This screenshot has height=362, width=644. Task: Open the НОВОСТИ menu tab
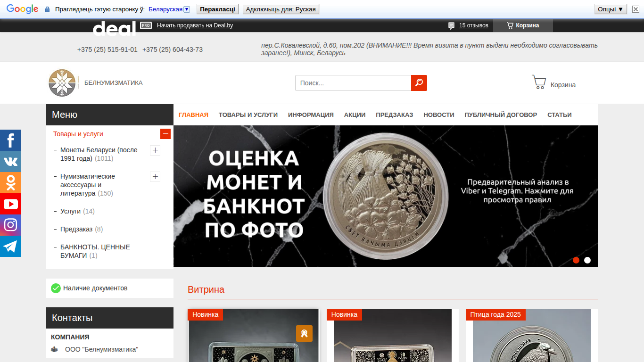pos(439,115)
